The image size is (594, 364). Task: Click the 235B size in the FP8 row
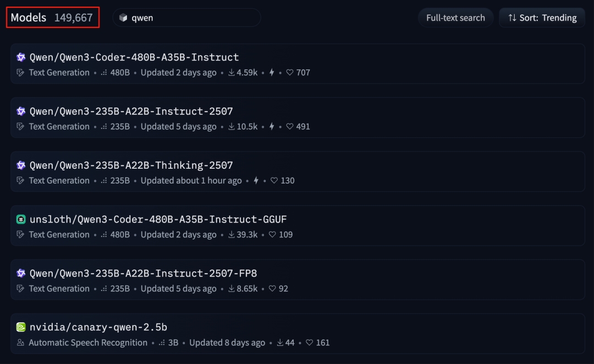pos(120,289)
